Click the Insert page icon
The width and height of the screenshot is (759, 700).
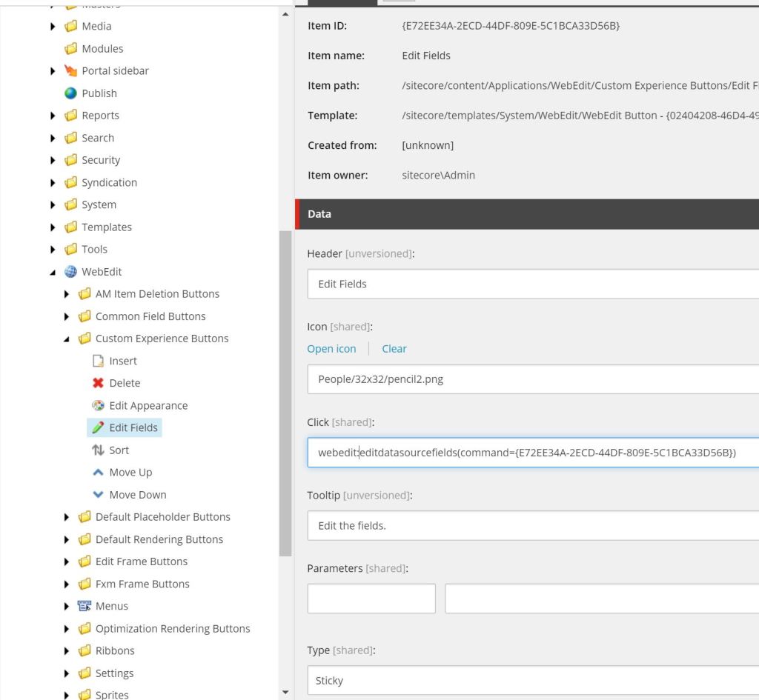(98, 361)
